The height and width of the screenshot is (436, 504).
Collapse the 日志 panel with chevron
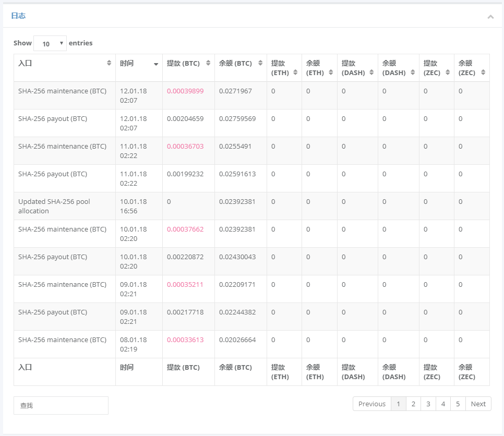click(490, 17)
